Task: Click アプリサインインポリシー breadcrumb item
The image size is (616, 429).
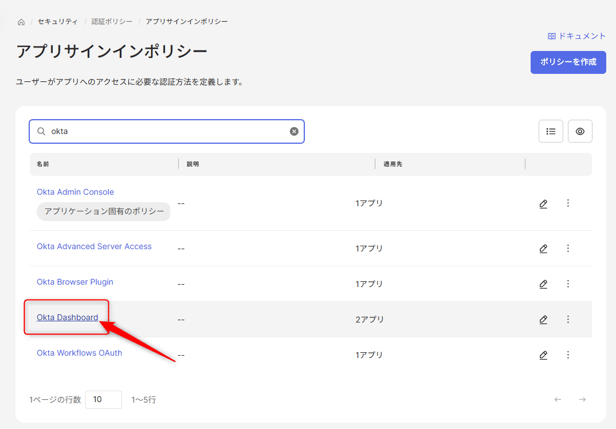Action: 187,22
